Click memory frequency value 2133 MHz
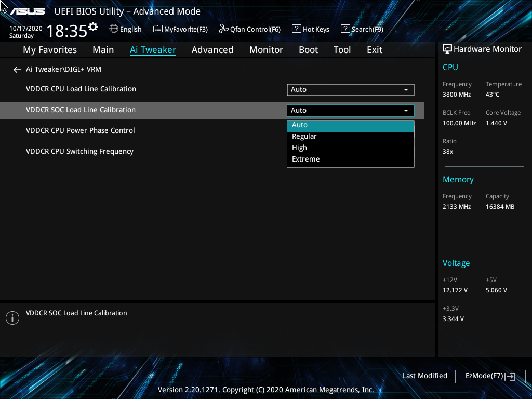 coord(457,207)
